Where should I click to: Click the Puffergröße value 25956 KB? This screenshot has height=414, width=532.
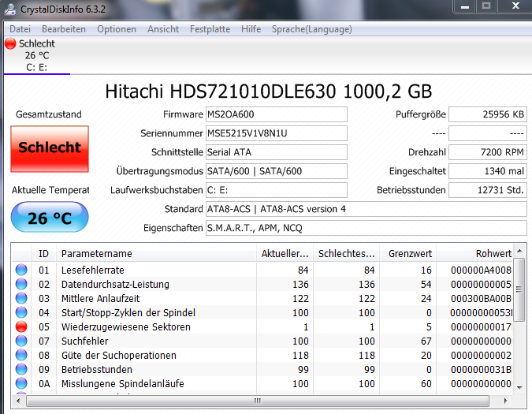[488, 114]
